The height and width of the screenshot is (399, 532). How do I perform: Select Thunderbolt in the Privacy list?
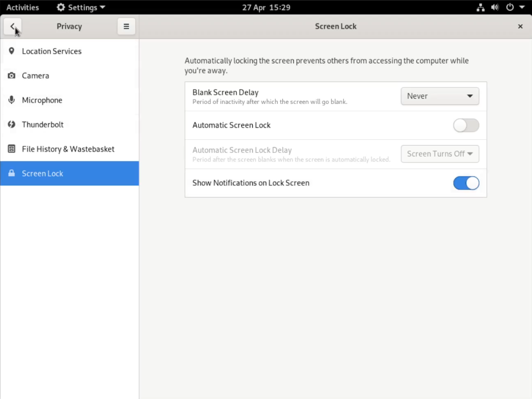(x=43, y=124)
